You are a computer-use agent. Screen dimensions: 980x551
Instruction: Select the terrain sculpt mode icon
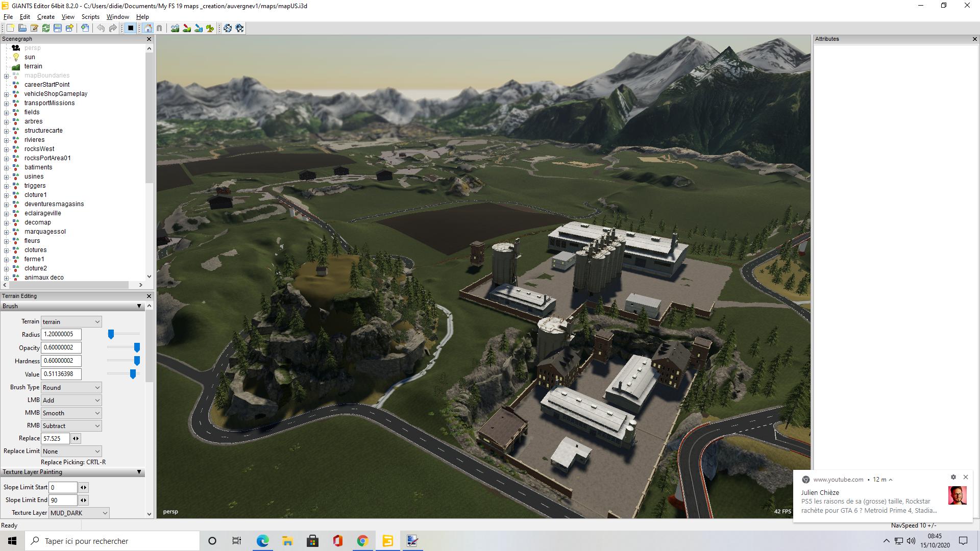click(175, 28)
